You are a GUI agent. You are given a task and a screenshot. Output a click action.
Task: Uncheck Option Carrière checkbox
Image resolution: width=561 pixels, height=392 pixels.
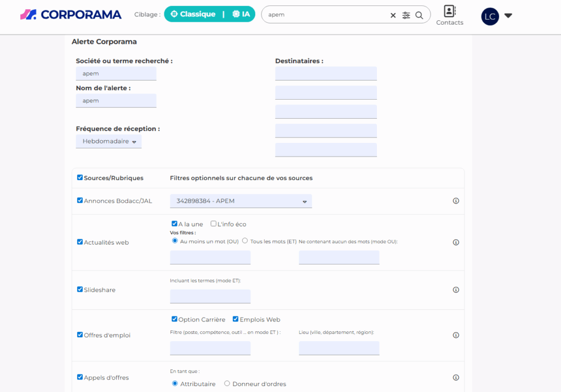pos(174,319)
